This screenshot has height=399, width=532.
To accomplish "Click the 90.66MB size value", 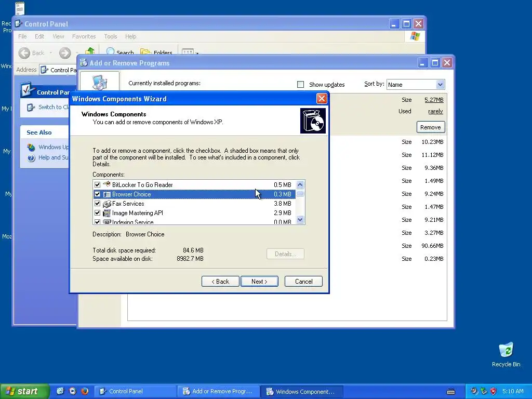I will pyautogui.click(x=432, y=246).
